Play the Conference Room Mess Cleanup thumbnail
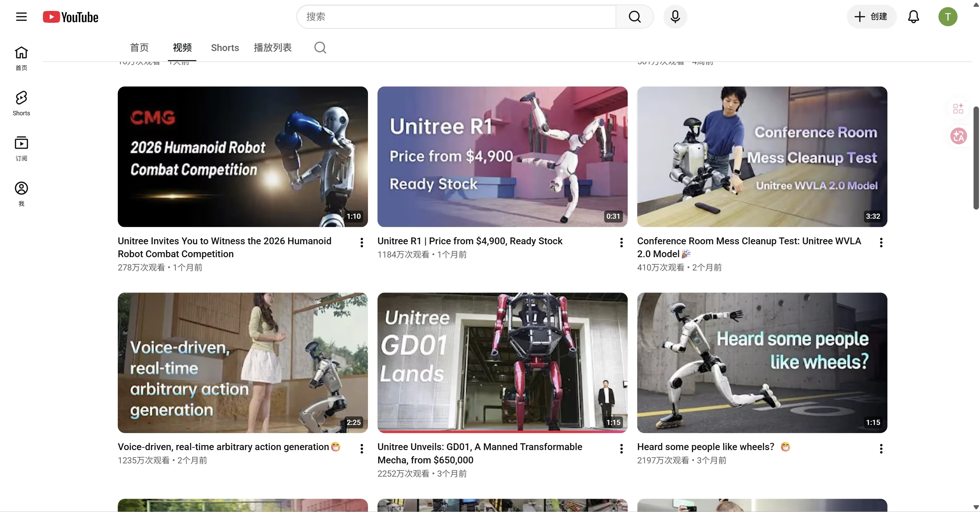 click(x=762, y=156)
